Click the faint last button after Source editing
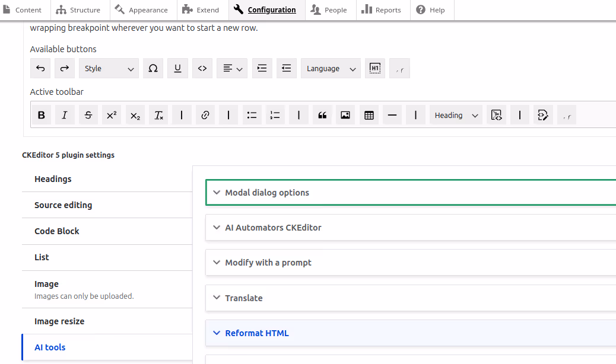This screenshot has height=364, width=616. pyautogui.click(x=567, y=115)
